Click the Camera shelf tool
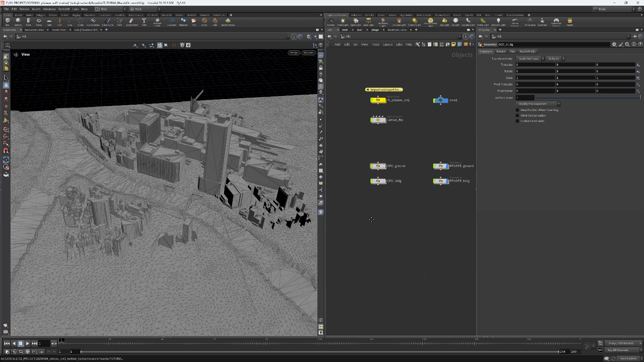This screenshot has height=362, width=644. pos(331,21)
